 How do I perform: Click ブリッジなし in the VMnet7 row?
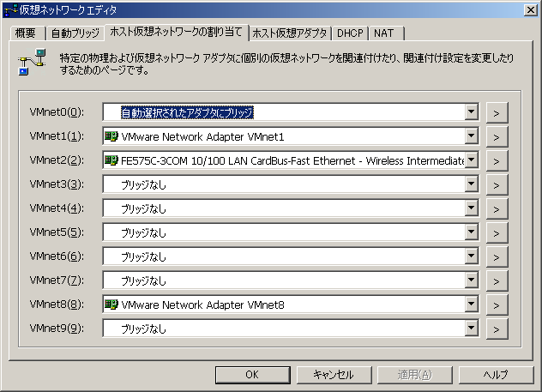[143, 281]
